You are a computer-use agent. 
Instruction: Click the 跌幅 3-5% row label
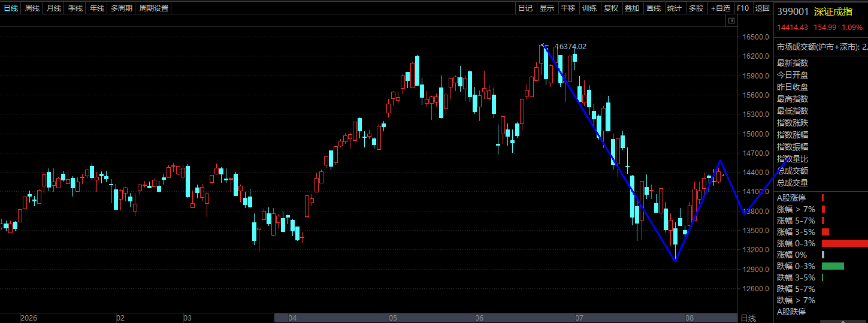click(796, 277)
